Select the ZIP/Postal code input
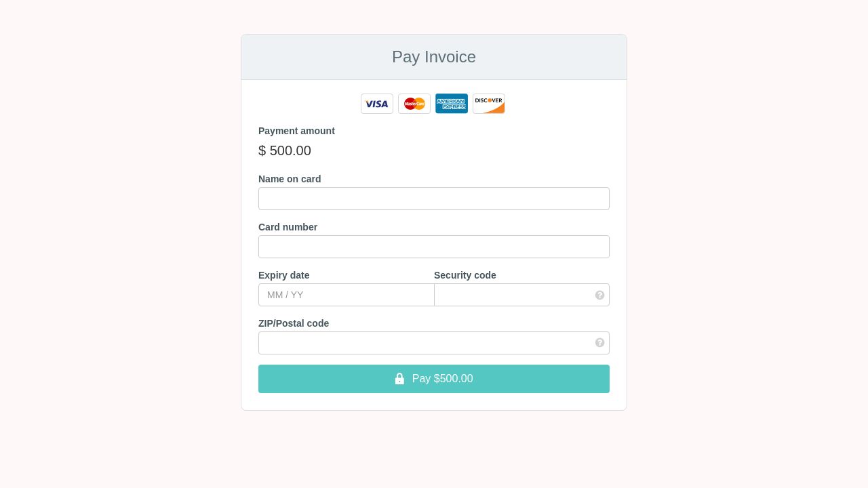This screenshot has width=868, height=488. pos(434,343)
